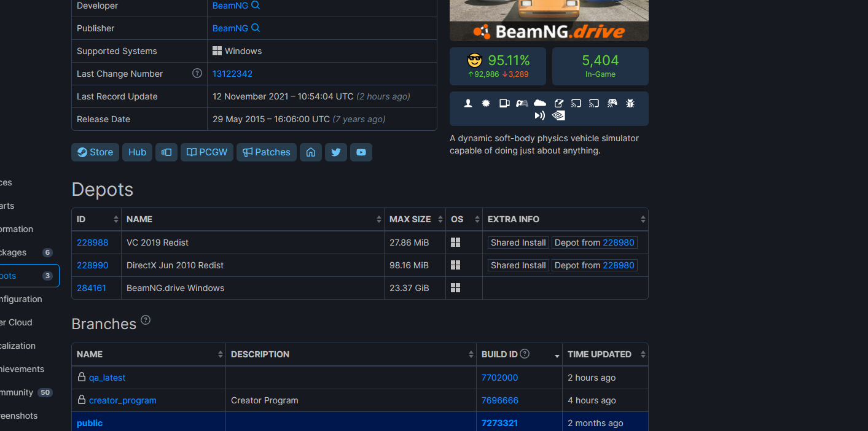Sort depots by NAME column
The image size is (868, 431).
coord(253,219)
